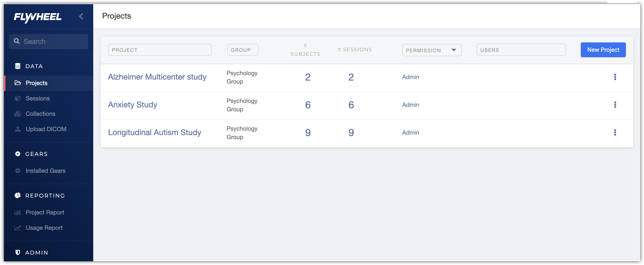Screen dimensions: 644x265
Task: Sort projects by the Sessions column
Action: pyautogui.click(x=355, y=50)
